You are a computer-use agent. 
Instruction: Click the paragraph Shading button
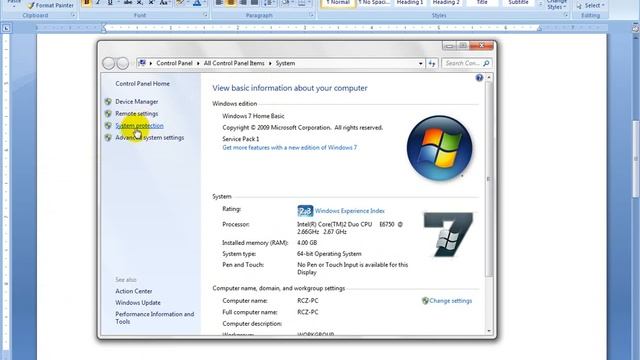point(287,3)
